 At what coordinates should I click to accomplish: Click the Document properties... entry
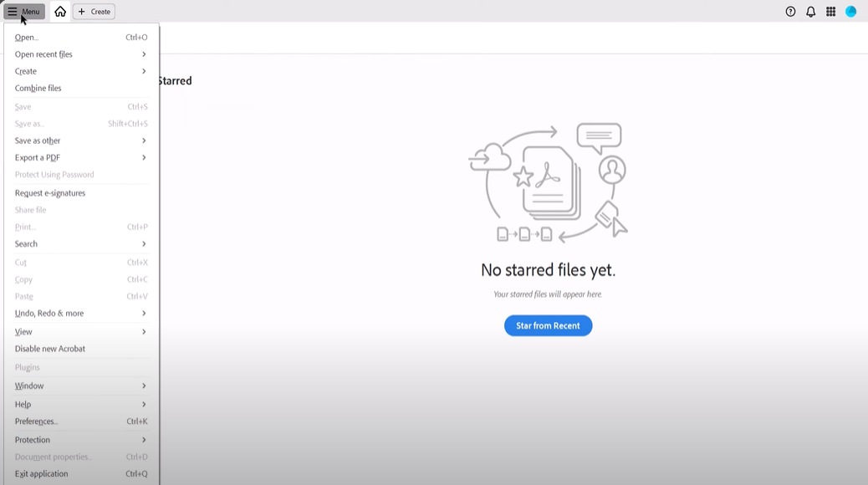coord(81,457)
